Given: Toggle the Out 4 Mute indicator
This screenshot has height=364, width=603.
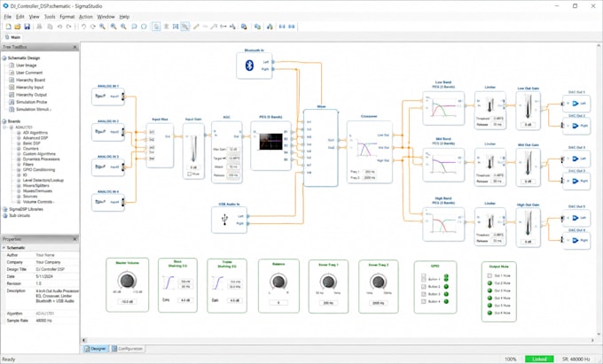Looking at the screenshot, I should coord(489,298).
